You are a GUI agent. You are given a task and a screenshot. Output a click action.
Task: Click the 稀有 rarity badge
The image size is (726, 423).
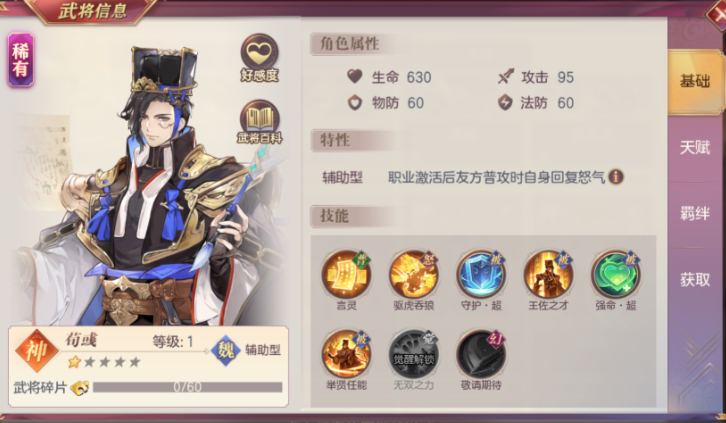pyautogui.click(x=20, y=60)
